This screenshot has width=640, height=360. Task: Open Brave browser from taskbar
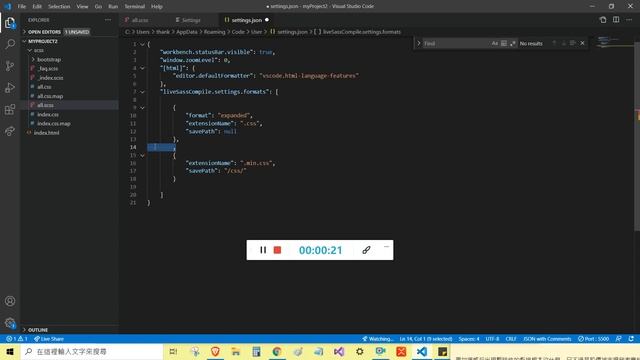215,351
